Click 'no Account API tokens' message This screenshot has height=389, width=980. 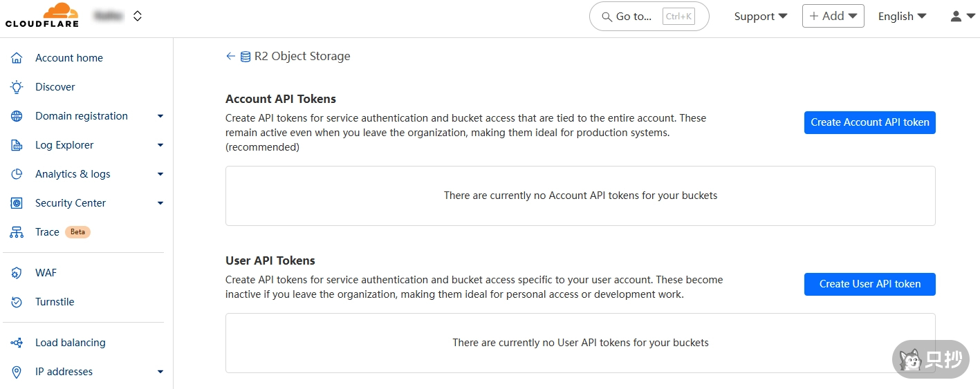(x=580, y=196)
